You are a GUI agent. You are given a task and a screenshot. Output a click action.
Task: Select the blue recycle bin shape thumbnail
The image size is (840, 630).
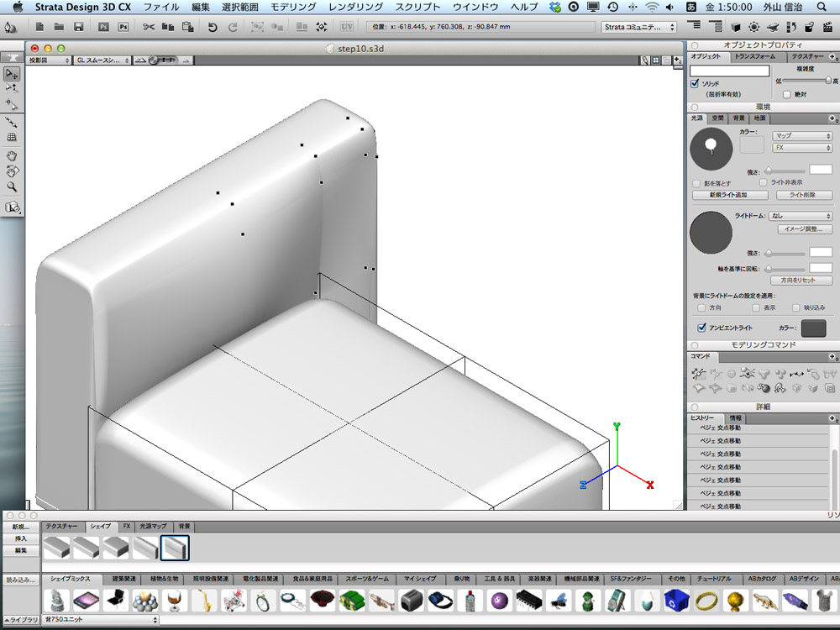click(x=676, y=600)
